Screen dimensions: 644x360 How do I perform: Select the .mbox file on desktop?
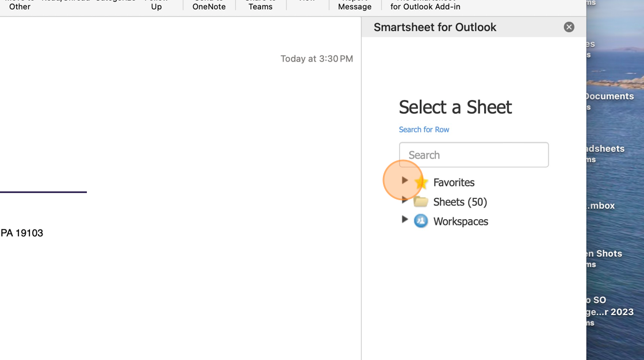click(601, 205)
